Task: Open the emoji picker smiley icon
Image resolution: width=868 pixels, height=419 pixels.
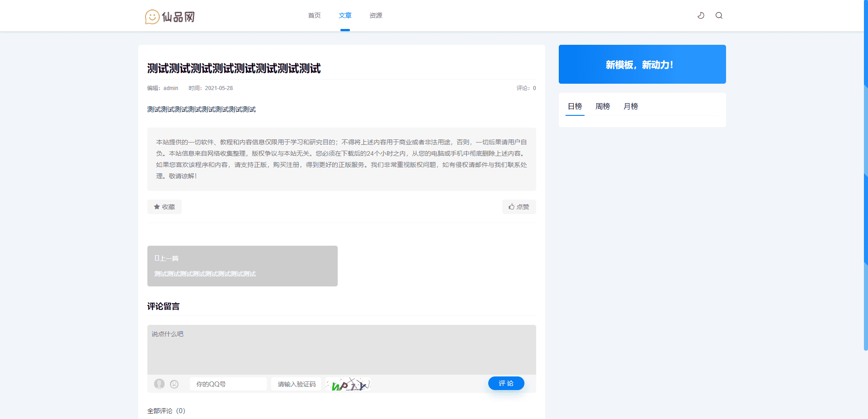Action: (x=174, y=384)
